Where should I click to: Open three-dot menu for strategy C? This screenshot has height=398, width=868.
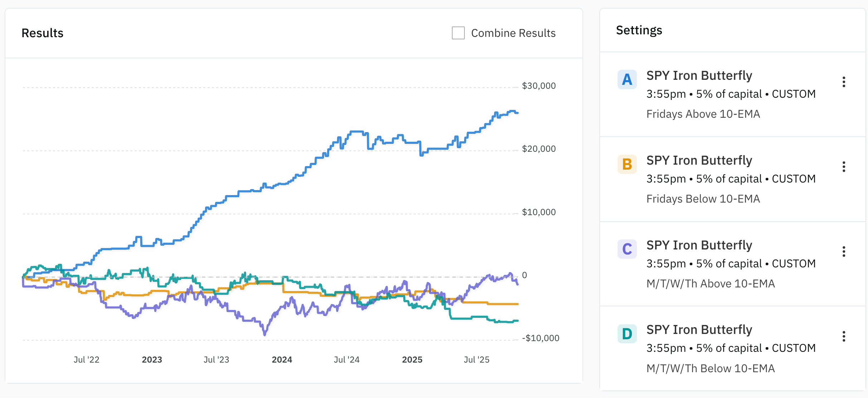[x=844, y=252]
